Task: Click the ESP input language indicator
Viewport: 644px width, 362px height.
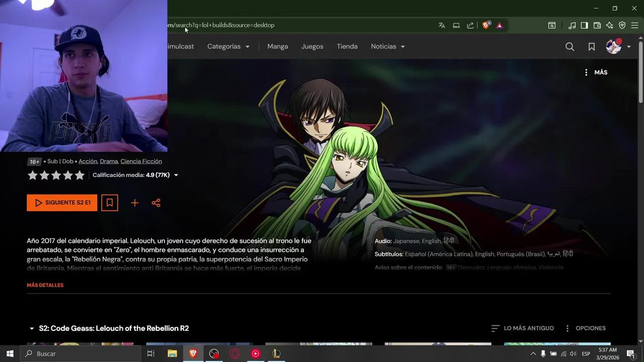Action: (x=586, y=353)
